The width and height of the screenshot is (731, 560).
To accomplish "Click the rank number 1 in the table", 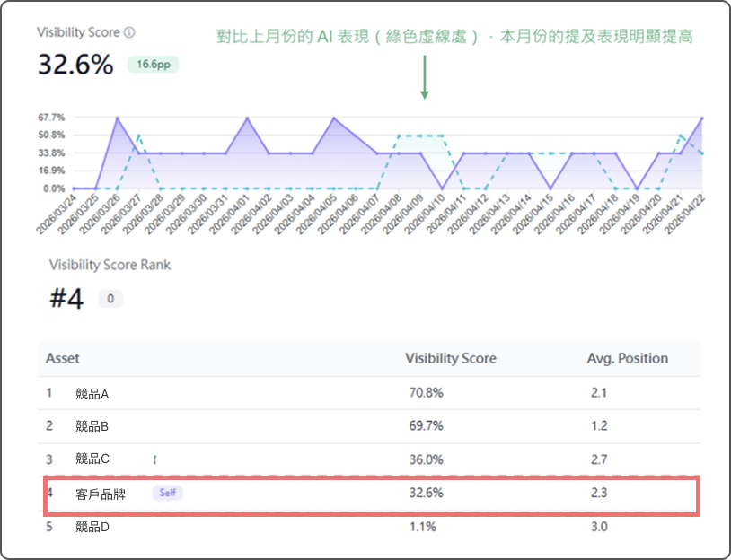I will [x=49, y=393].
